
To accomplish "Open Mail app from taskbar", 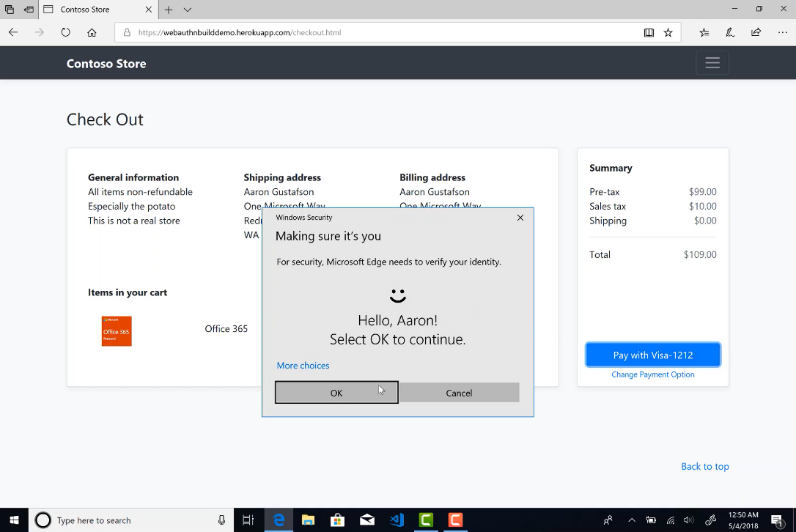I will pyautogui.click(x=367, y=520).
